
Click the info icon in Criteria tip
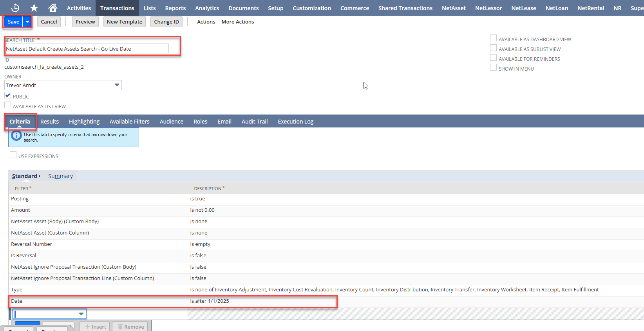click(16, 136)
